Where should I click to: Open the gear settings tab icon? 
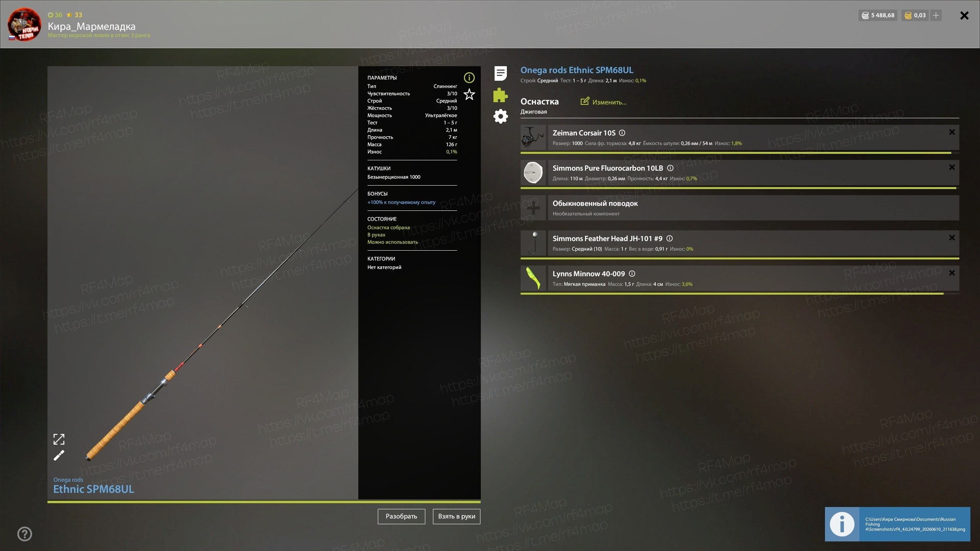point(500,116)
